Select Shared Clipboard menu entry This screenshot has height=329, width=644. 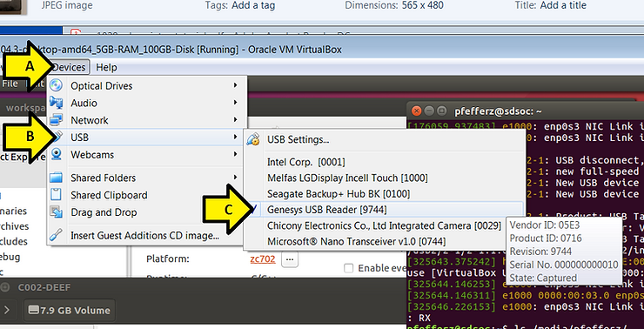coord(146,195)
